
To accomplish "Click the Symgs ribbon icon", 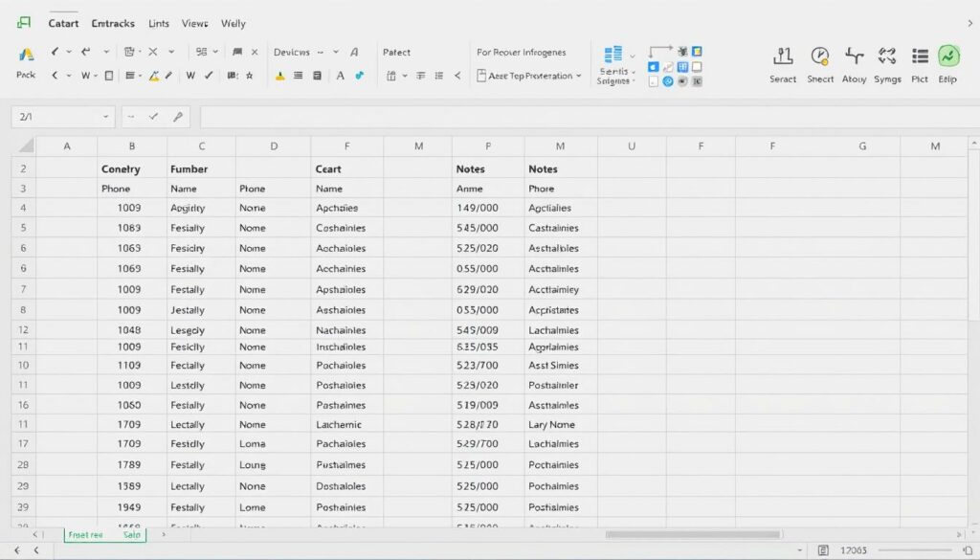I will click(887, 56).
